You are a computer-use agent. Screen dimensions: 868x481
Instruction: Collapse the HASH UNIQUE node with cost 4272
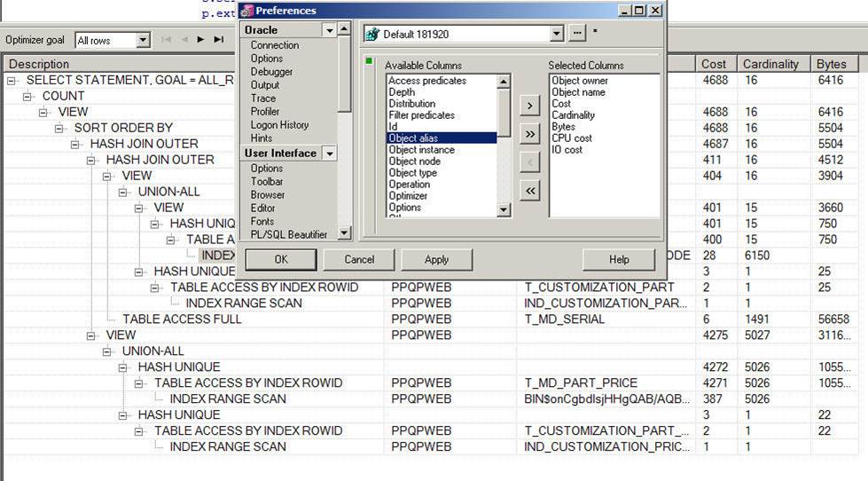(123, 367)
